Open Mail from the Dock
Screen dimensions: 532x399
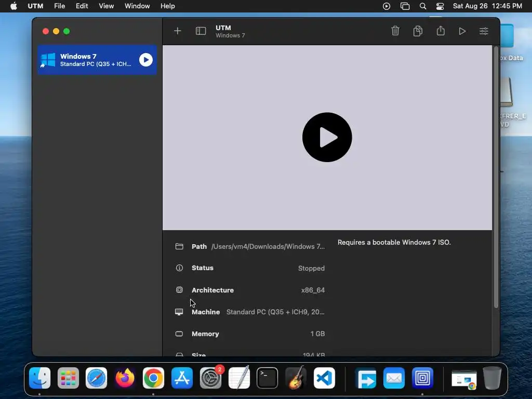click(x=394, y=378)
